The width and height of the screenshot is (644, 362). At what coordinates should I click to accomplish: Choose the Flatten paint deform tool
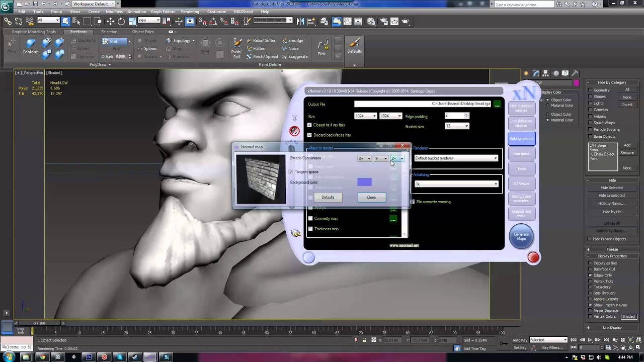(x=256, y=49)
